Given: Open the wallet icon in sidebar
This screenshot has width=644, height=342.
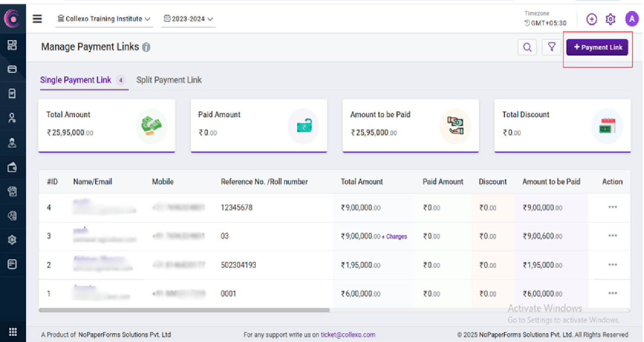Looking at the screenshot, I should pos(13,168).
